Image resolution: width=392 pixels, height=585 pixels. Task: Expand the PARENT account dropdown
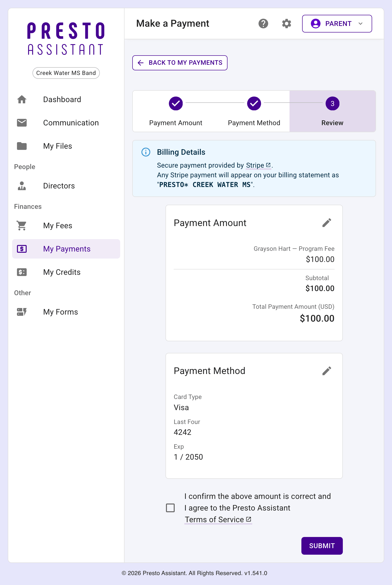[x=337, y=24]
